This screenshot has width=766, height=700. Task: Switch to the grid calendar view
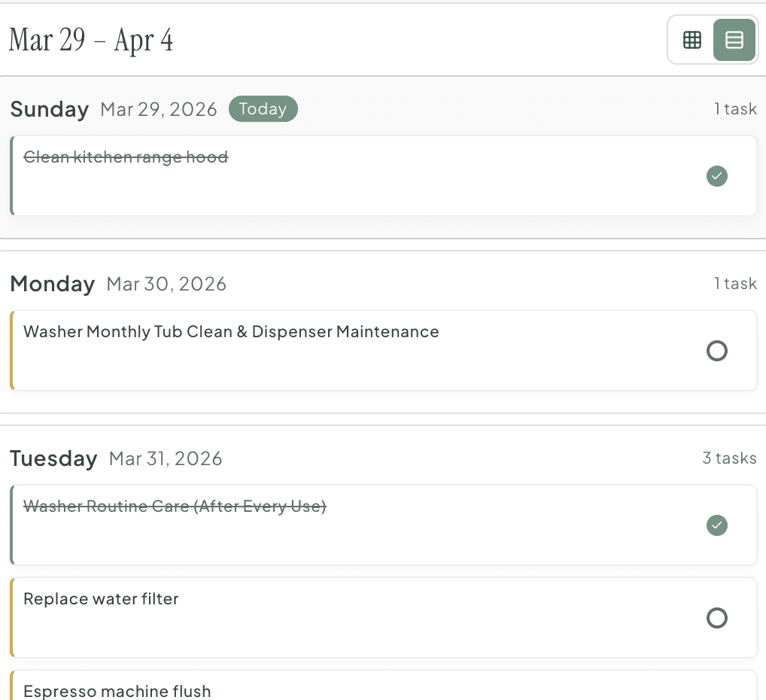coord(692,39)
